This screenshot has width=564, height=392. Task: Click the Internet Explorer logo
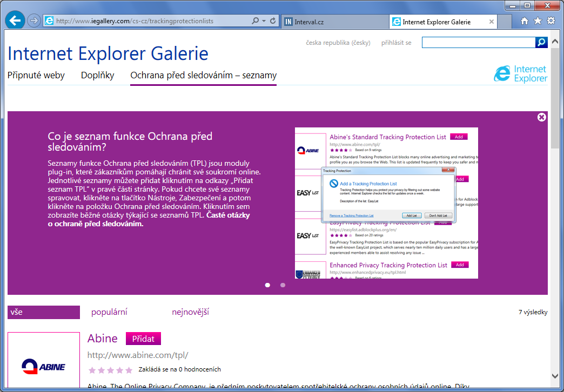point(520,74)
